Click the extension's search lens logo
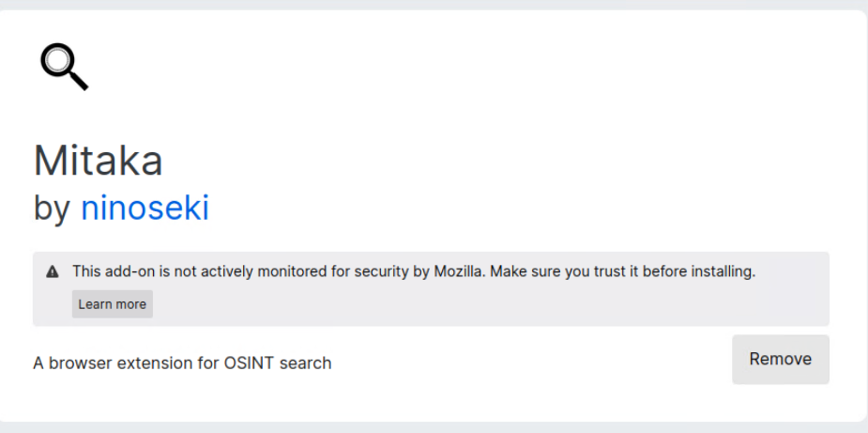Viewport: 868px width, 433px height. [64, 67]
